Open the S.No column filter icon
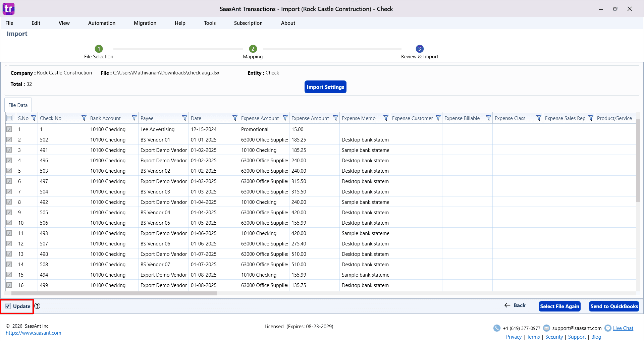The height and width of the screenshot is (341, 644). pyautogui.click(x=34, y=118)
